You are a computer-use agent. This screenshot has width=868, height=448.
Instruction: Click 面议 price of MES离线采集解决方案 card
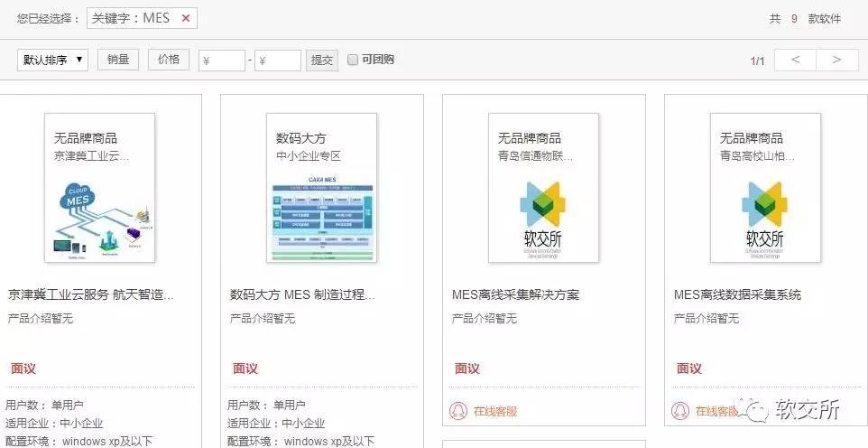point(467,369)
